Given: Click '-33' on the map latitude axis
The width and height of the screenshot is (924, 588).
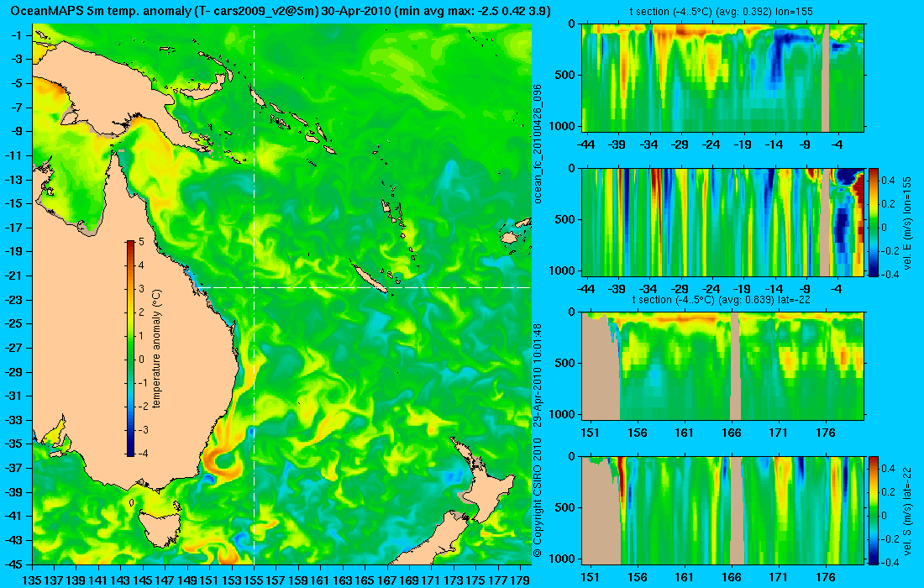Looking at the screenshot, I should pyautogui.click(x=13, y=419).
